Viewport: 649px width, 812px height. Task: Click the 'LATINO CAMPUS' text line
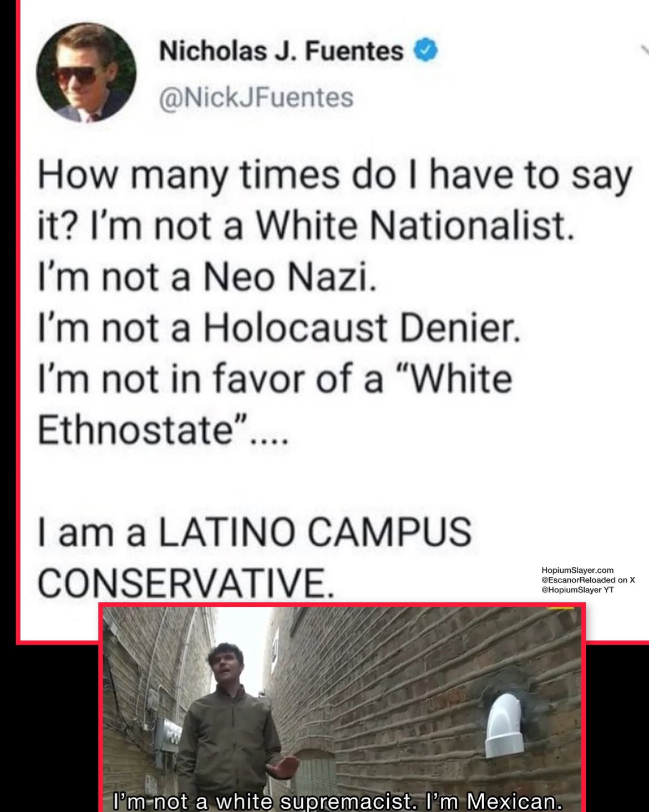click(255, 531)
